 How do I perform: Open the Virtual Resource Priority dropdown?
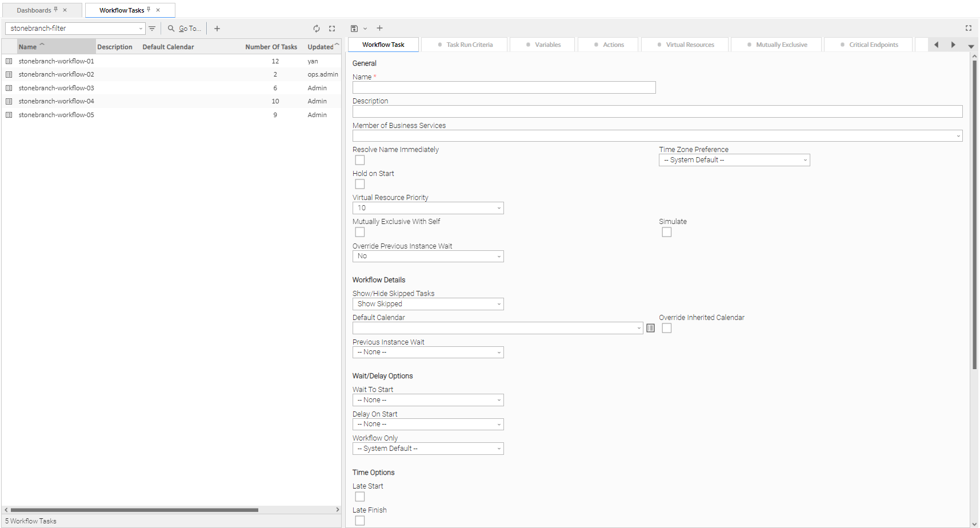coord(427,208)
